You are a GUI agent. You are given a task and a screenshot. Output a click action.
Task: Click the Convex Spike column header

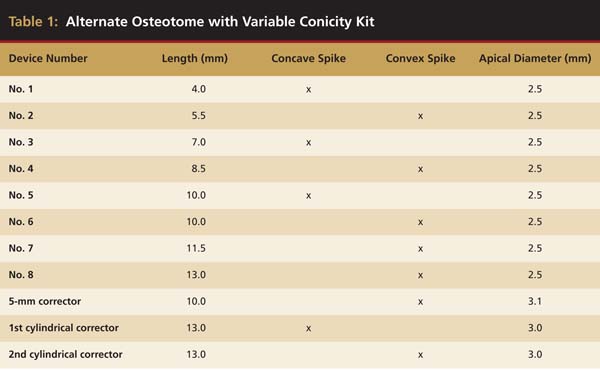tap(420, 59)
